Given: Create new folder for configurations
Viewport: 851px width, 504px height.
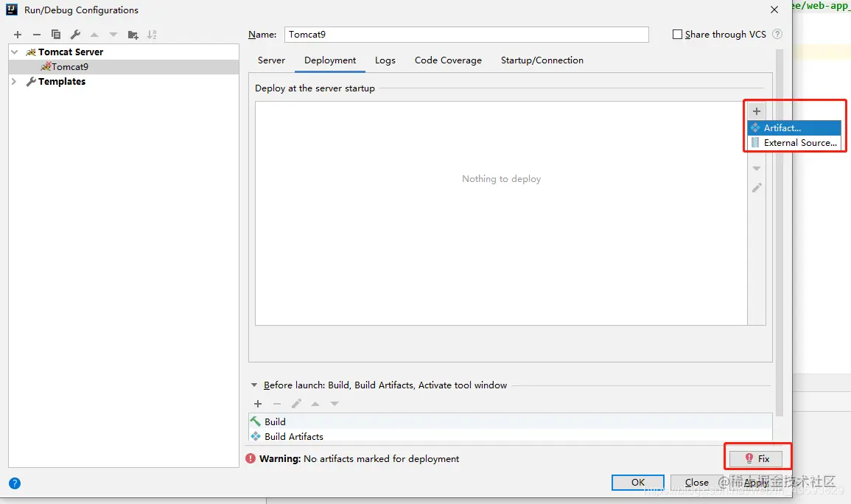Looking at the screenshot, I should click(x=133, y=35).
